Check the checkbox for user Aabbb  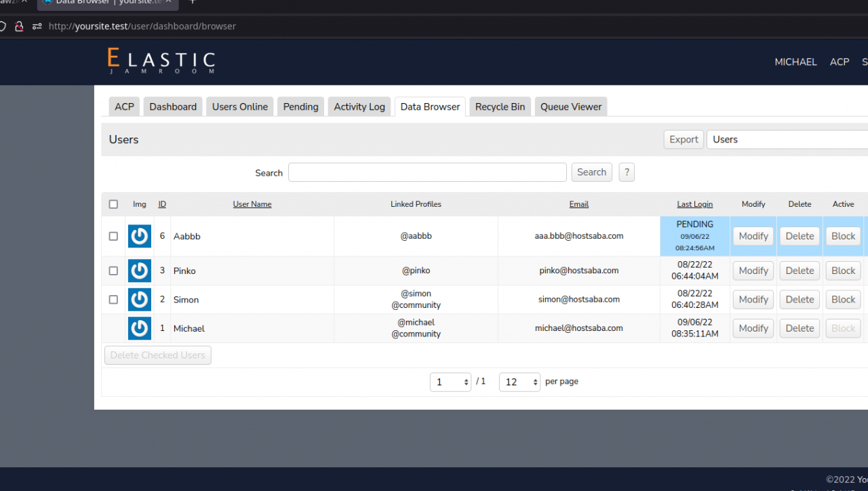click(x=113, y=236)
